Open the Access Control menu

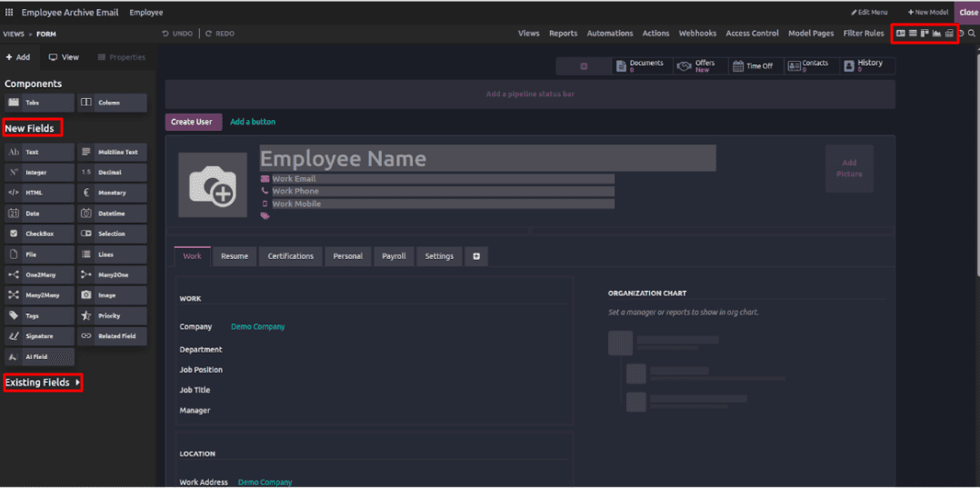tap(753, 34)
